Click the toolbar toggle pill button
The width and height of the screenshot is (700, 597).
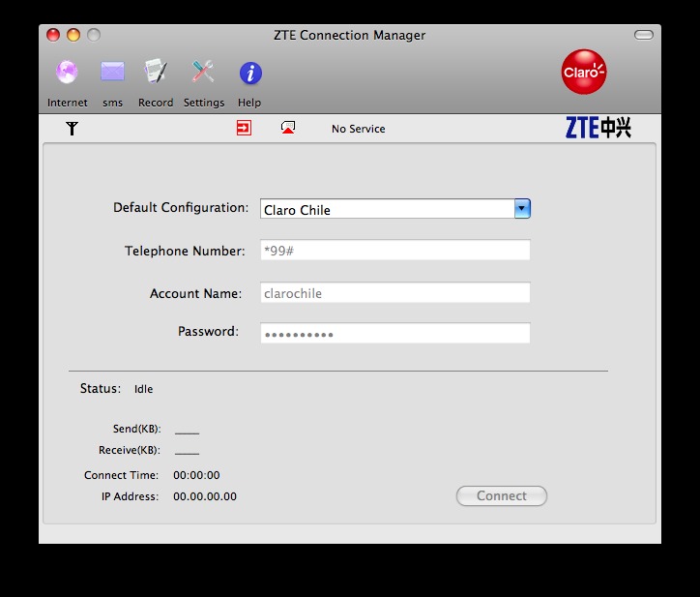[x=643, y=35]
